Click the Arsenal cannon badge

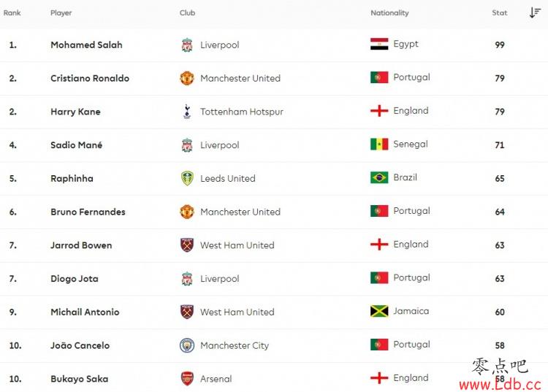point(187,379)
